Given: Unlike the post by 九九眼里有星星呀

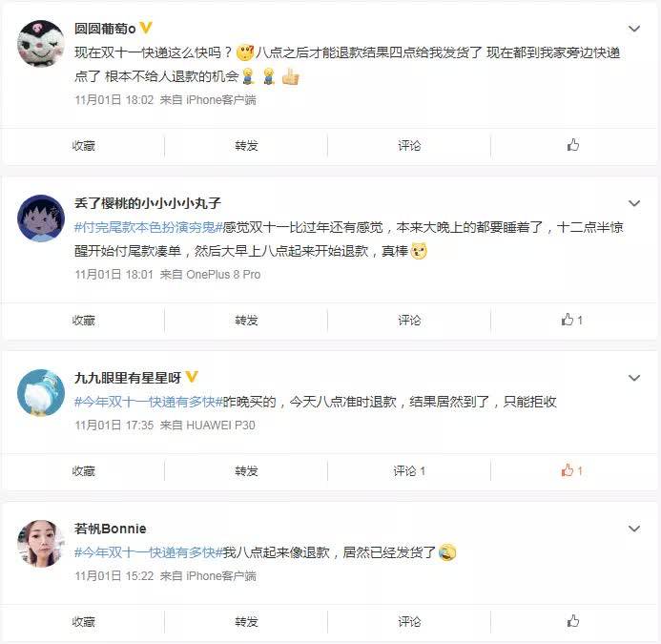Looking at the screenshot, I should [x=571, y=470].
